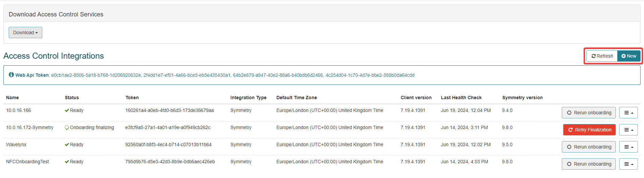Screen dimensions: 644x178
Task: Click the Name column header
Action: click(x=12, y=98)
